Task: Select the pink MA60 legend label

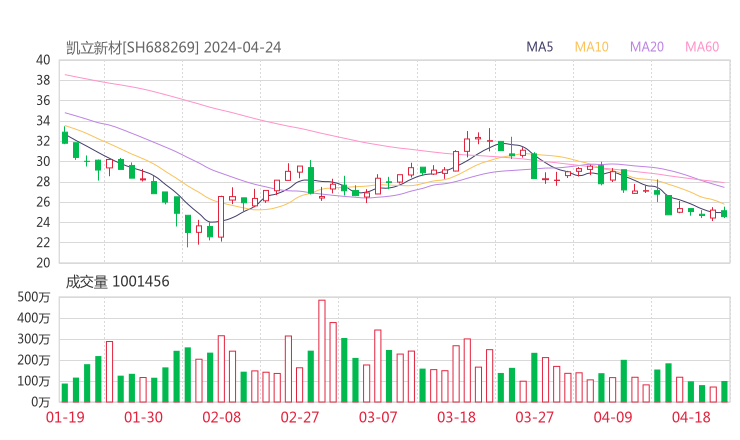Action: (702, 47)
